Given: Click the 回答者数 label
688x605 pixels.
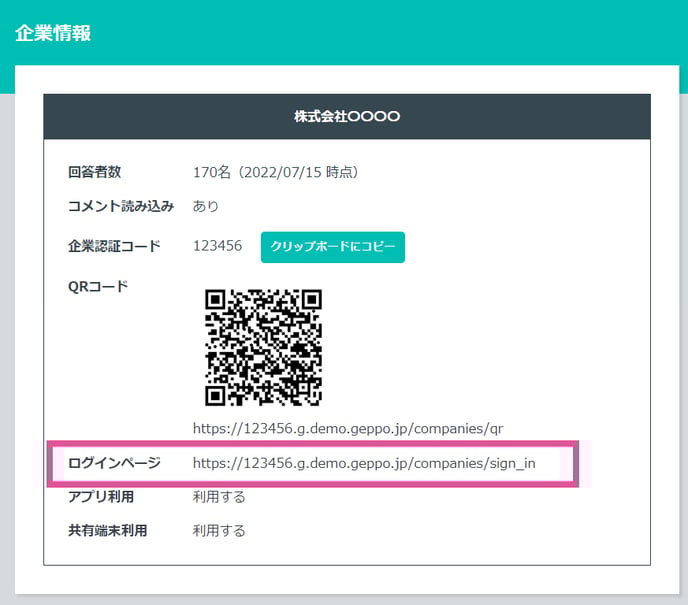Looking at the screenshot, I should pyautogui.click(x=94, y=172).
